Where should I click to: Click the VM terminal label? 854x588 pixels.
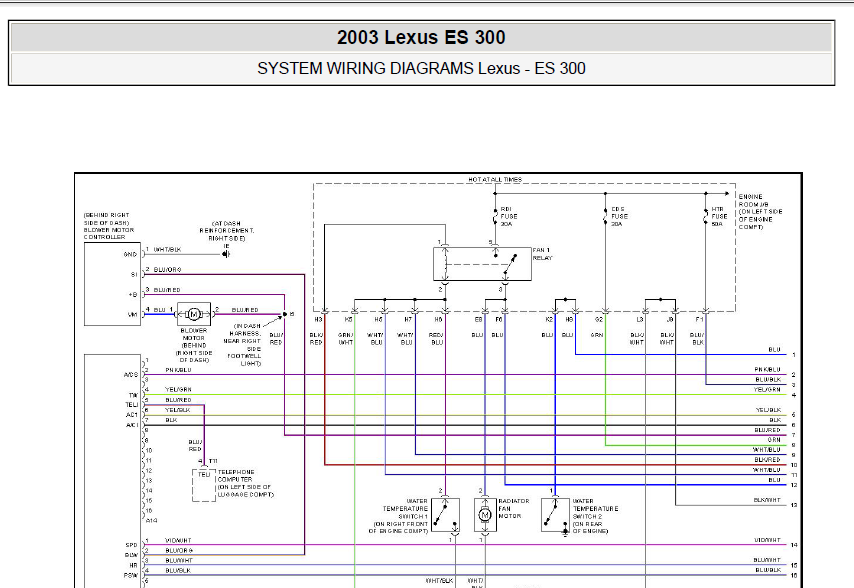click(132, 315)
